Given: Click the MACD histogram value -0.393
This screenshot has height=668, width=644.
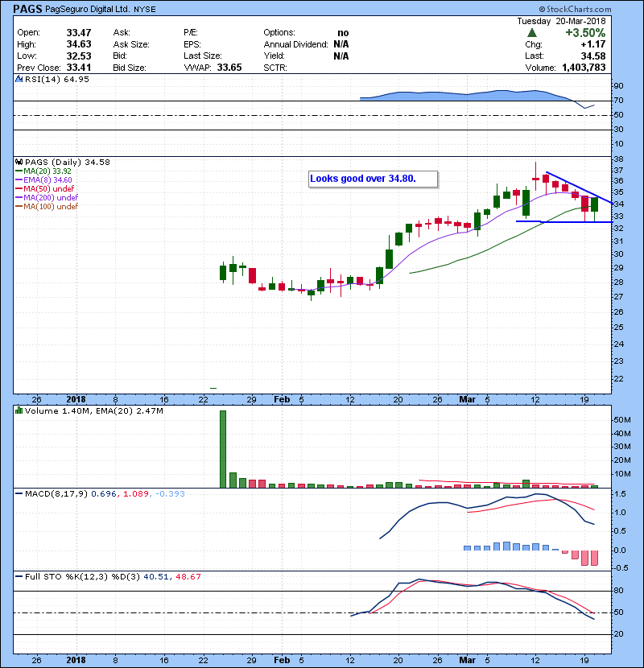Looking at the screenshot, I should (170, 494).
